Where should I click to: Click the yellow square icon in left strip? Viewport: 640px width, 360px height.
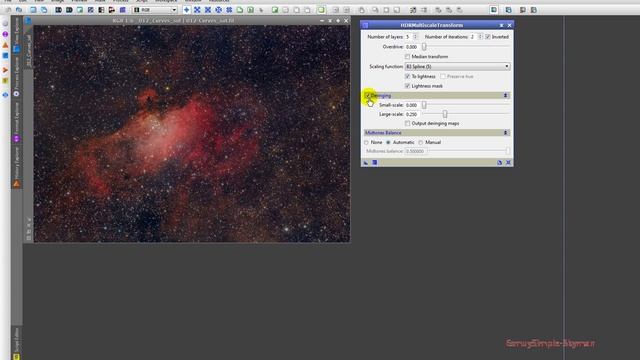click(x=5, y=81)
